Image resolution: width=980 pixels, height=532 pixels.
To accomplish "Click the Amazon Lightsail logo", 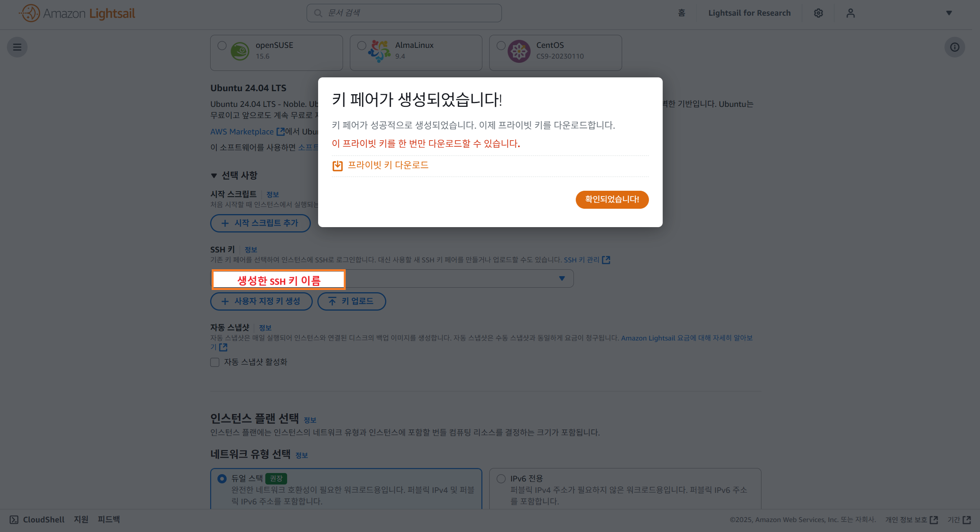I will [x=78, y=13].
